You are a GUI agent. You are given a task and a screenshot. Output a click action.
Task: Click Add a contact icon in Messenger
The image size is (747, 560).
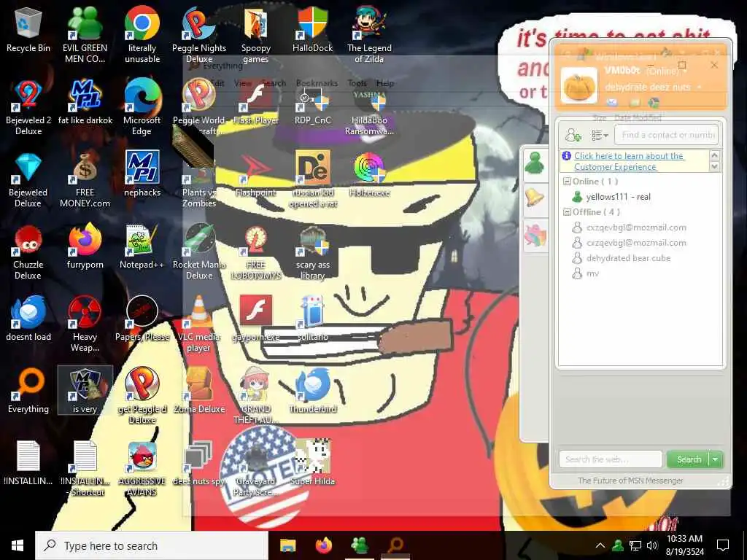(x=573, y=135)
